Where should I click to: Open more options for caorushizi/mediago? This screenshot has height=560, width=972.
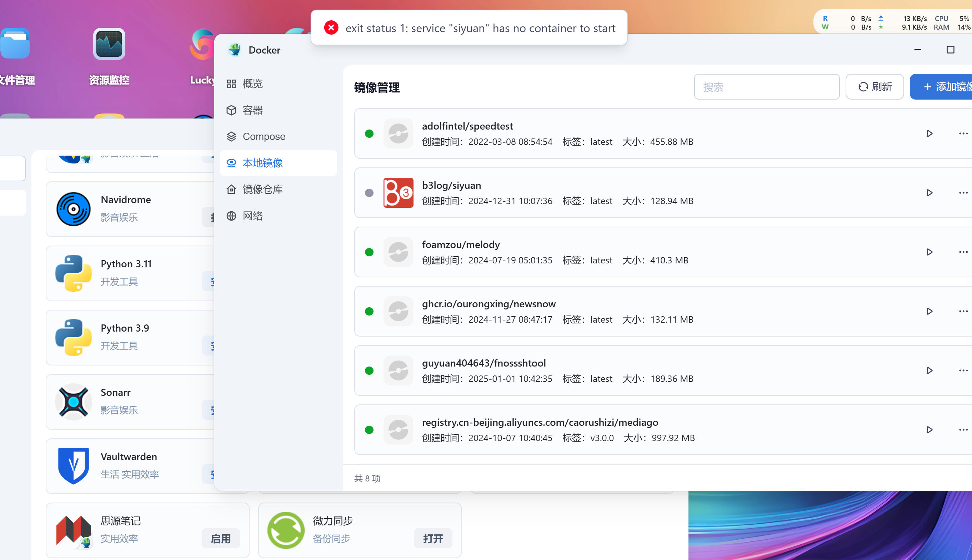(963, 430)
